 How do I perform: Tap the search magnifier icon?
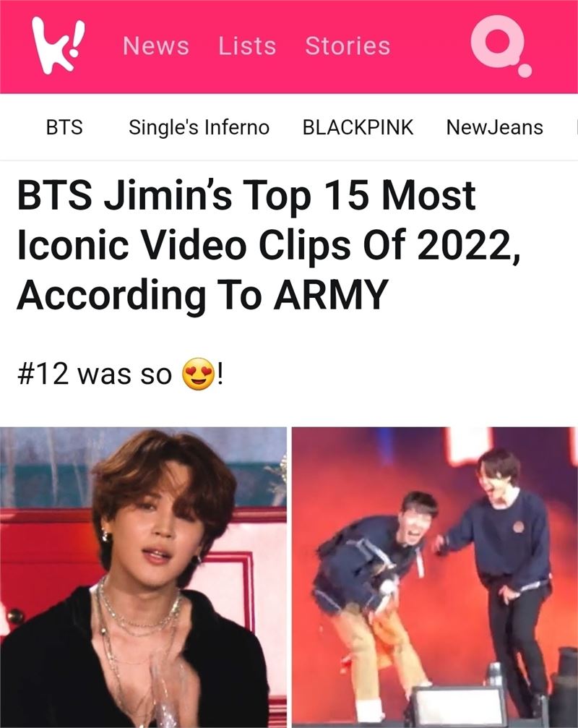click(501, 46)
